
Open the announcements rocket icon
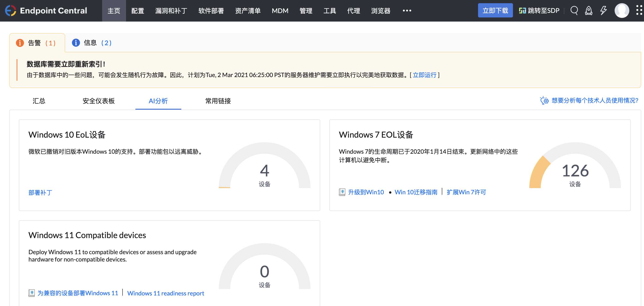[x=588, y=11]
